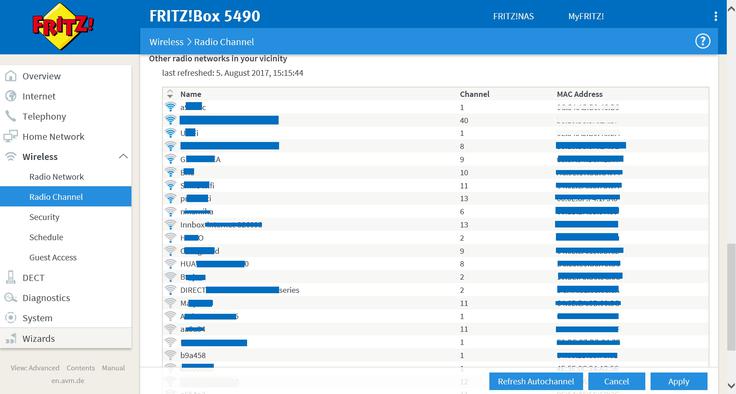Viewport: 736px width, 394px height.
Task: Open the help question mark icon
Action: tap(702, 41)
